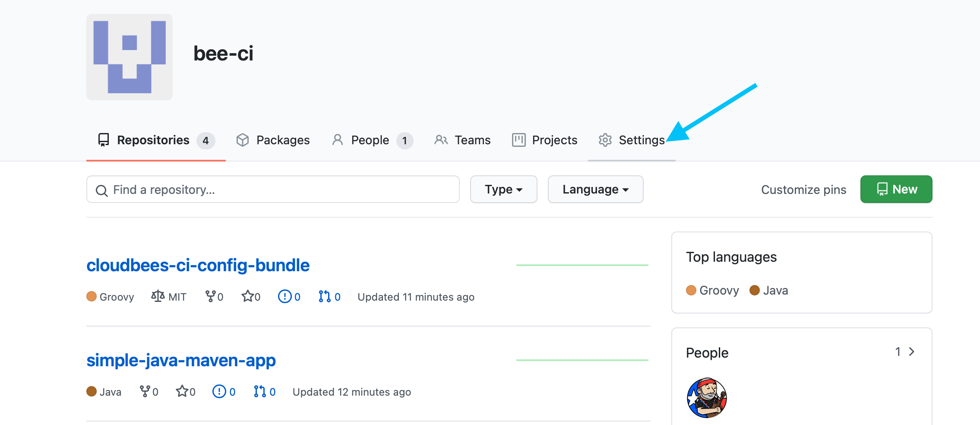Click the search magnifier in the repository filter
Image resolution: width=980 pixels, height=425 pixels.
(x=102, y=190)
